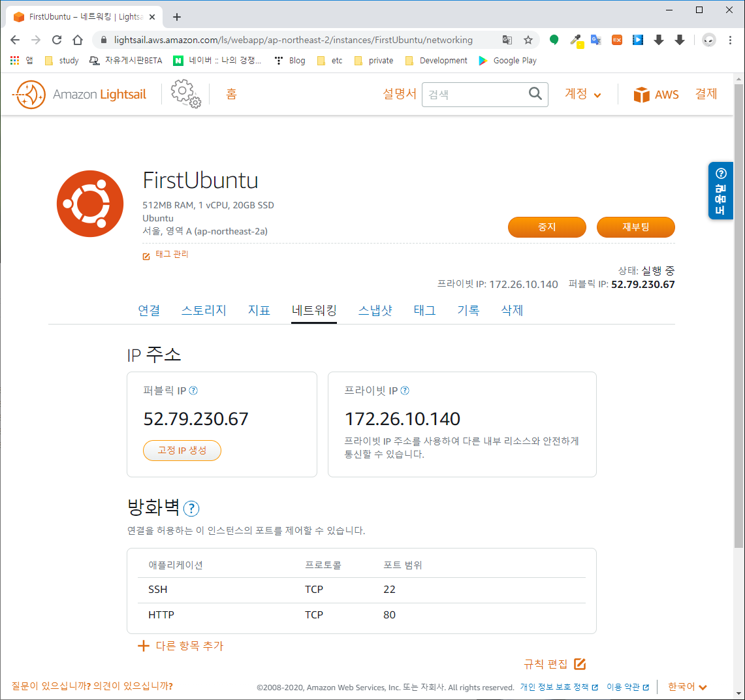Open the 결제 billing link

pyautogui.click(x=706, y=94)
